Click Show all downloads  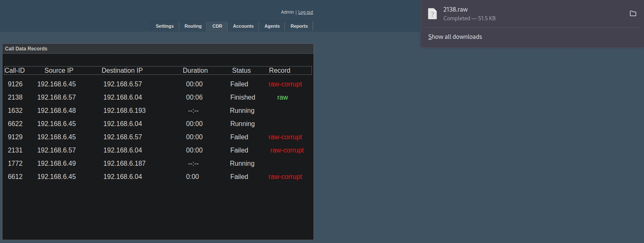pos(455,37)
